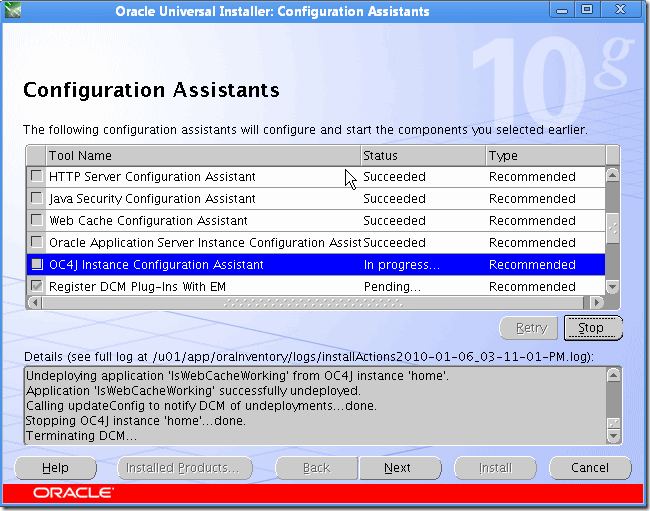Toggle the Register DCM Plug-Ins With EM checkbox
Screen dimensions: 650x511
(37, 286)
